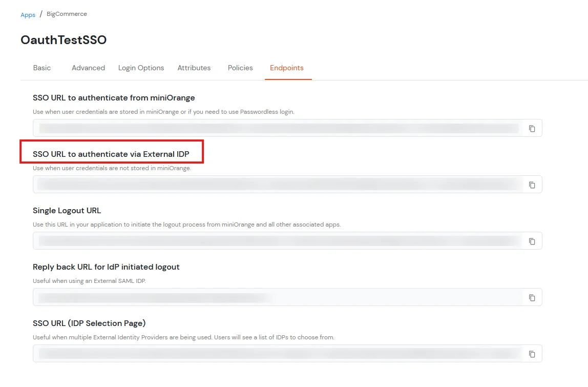Copy the Reply back URL for IdP initiated logout

pyautogui.click(x=532, y=297)
